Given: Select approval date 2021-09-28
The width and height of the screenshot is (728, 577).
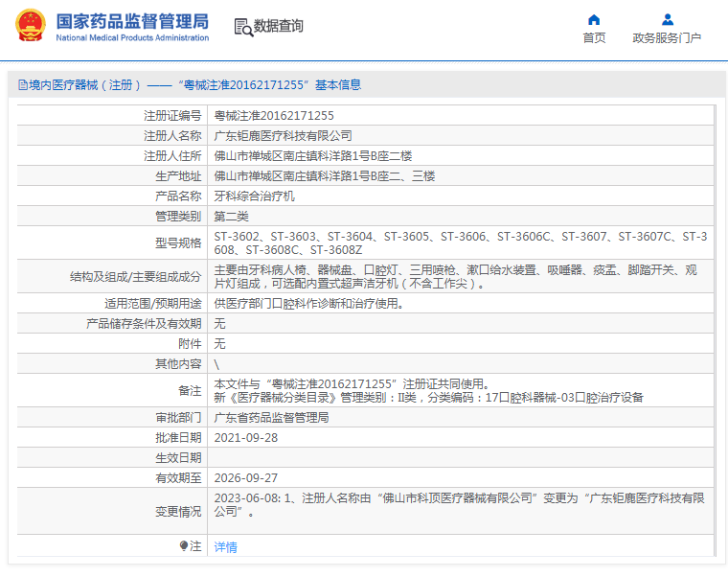Looking at the screenshot, I should coord(246,438).
